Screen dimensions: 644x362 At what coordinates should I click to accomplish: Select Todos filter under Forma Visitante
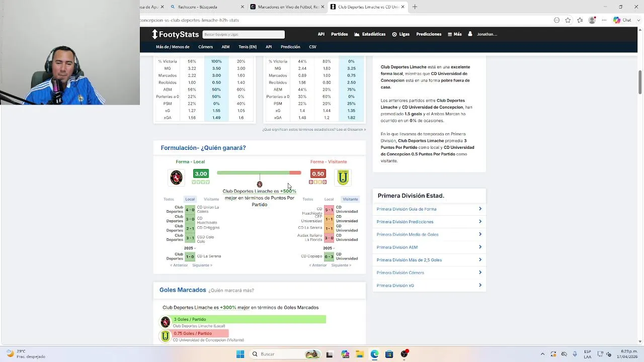308,199
